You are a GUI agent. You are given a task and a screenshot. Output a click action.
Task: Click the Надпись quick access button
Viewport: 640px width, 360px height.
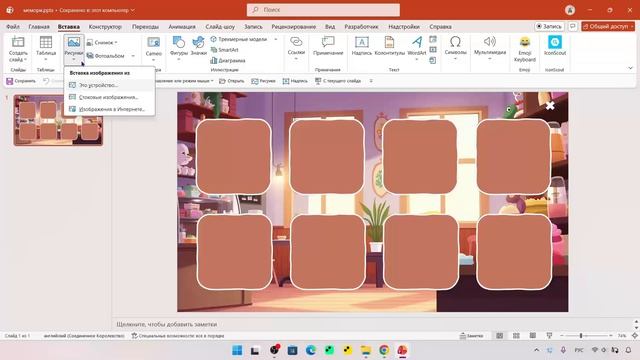tap(295, 81)
